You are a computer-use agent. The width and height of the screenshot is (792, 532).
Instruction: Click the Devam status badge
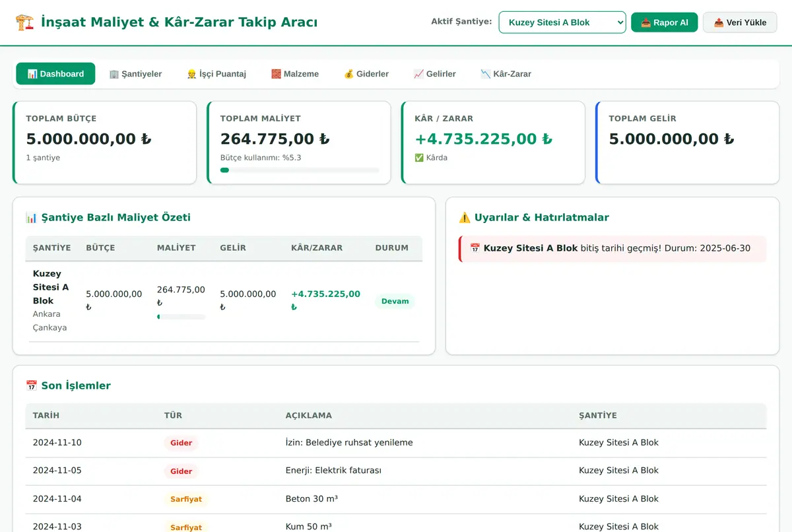click(395, 302)
